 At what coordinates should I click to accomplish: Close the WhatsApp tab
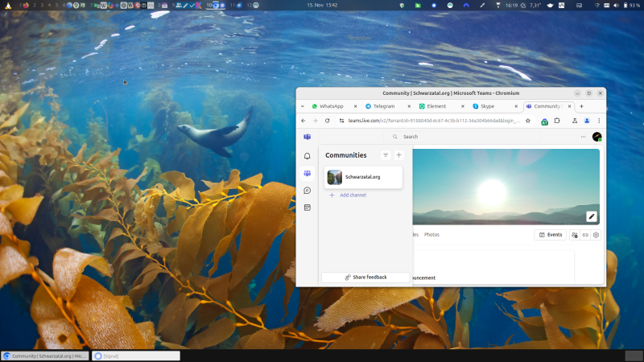[355, 106]
